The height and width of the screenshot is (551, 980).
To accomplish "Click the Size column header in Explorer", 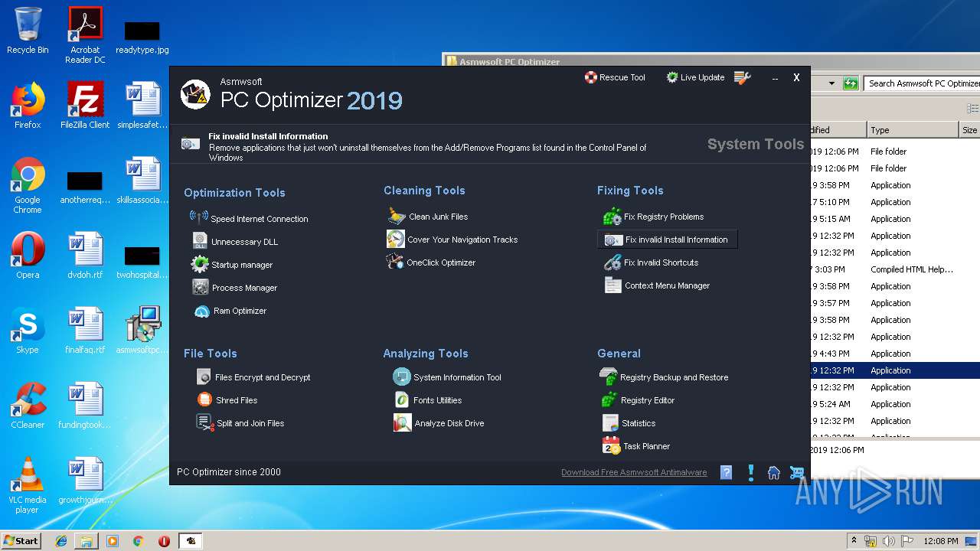I will (x=969, y=130).
